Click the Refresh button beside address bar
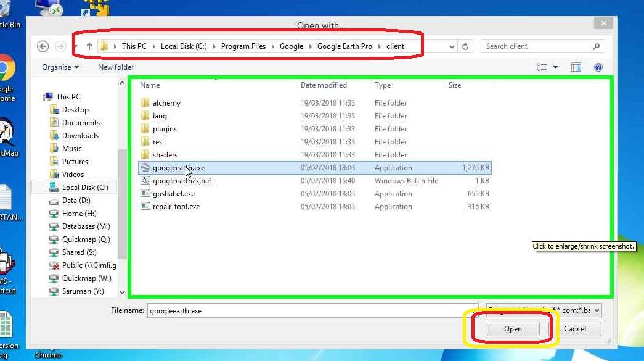The height and width of the screenshot is (361, 644). tap(466, 46)
